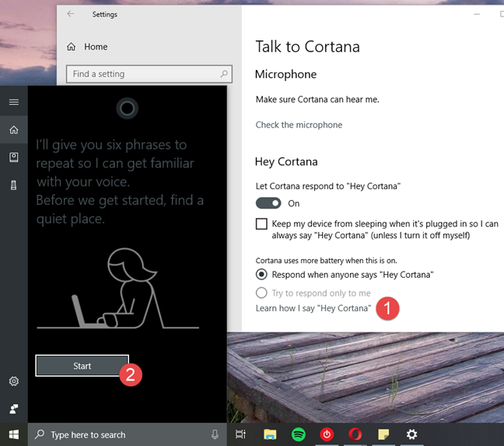
Task: Toggle the Hey Cortana switch off
Action: (268, 203)
